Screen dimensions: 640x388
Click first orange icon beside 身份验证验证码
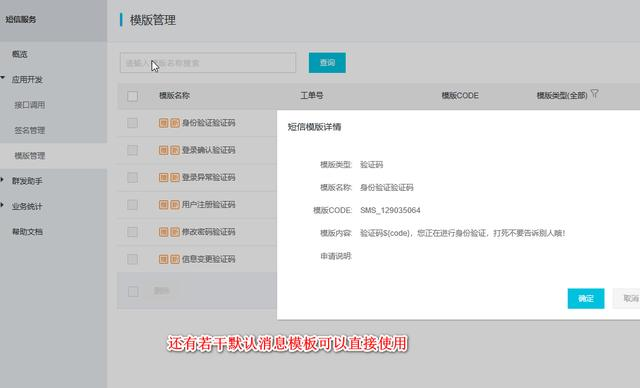[x=164, y=123]
